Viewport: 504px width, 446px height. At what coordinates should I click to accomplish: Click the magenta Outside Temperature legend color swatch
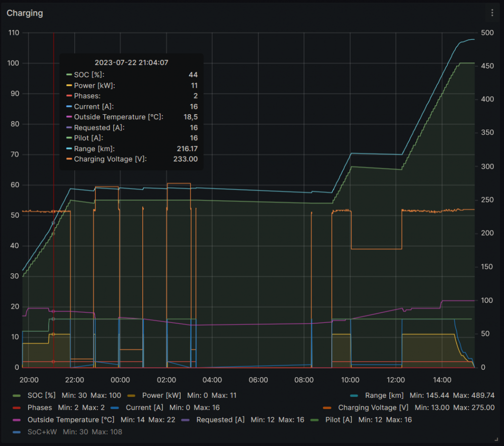16,420
